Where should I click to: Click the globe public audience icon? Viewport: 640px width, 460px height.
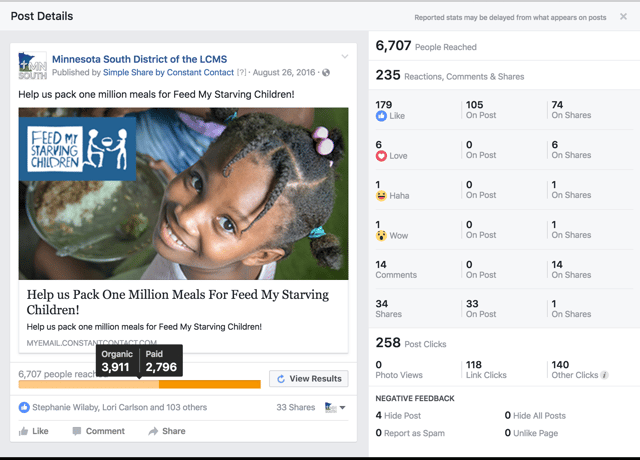[326, 73]
